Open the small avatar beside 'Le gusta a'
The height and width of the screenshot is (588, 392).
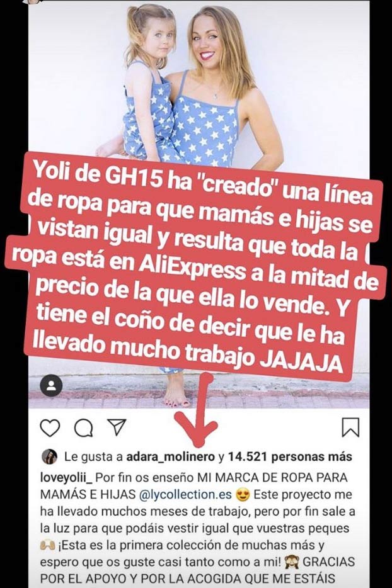coord(49,457)
